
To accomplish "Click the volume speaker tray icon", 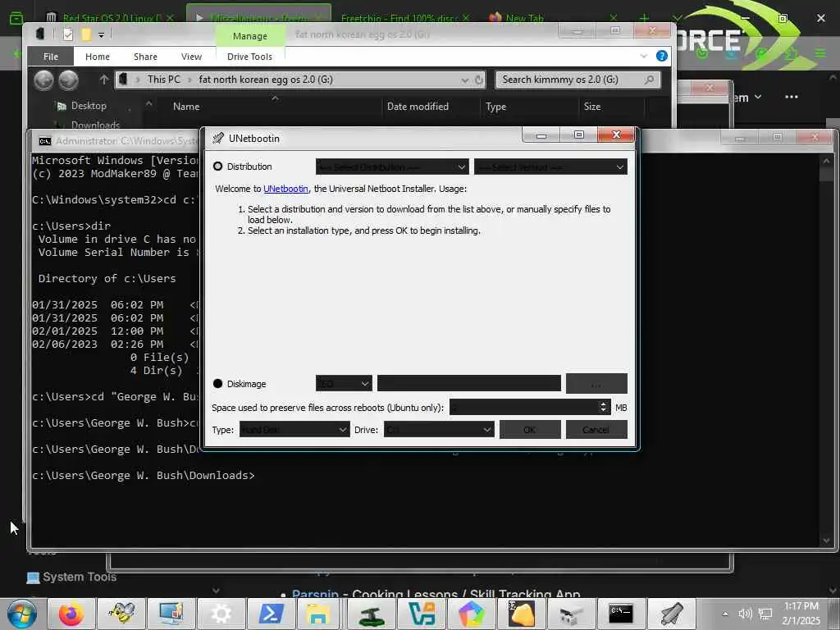I will (x=745, y=614).
